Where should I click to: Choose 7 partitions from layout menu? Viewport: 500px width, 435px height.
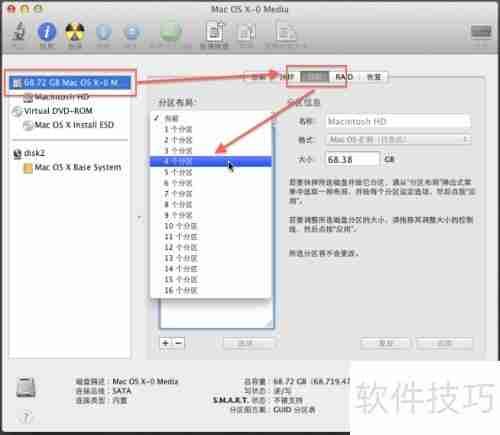click(211, 194)
